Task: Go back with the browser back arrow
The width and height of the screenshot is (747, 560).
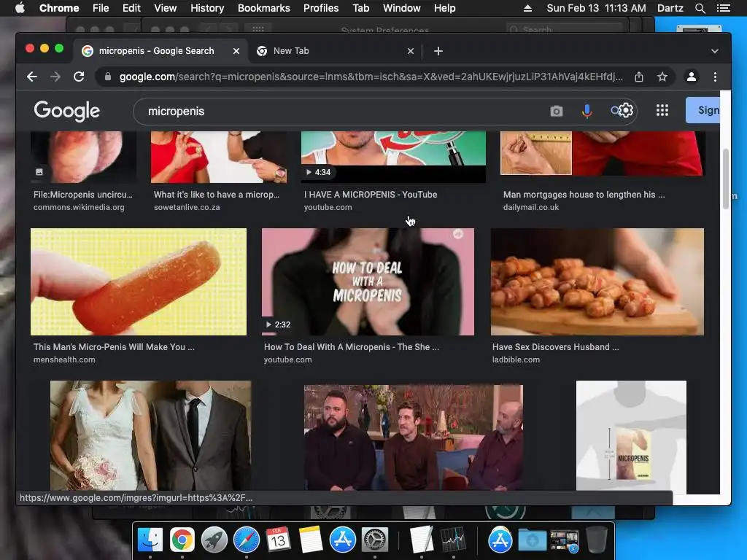Action: tap(32, 77)
